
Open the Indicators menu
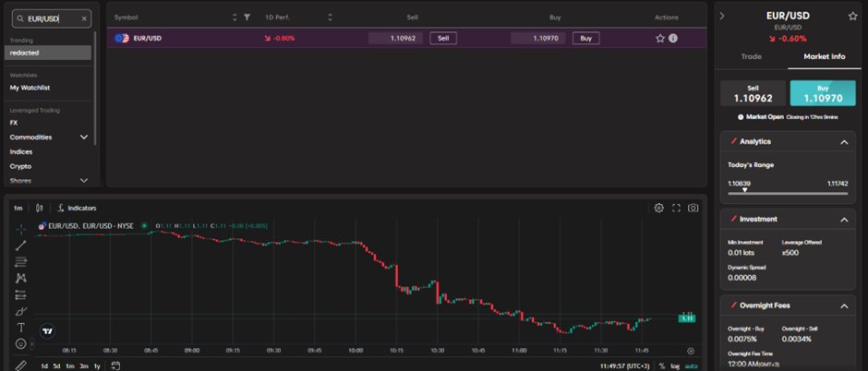pos(77,208)
